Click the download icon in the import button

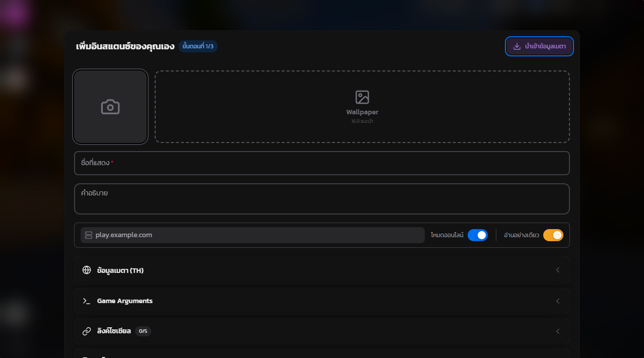pos(517,46)
